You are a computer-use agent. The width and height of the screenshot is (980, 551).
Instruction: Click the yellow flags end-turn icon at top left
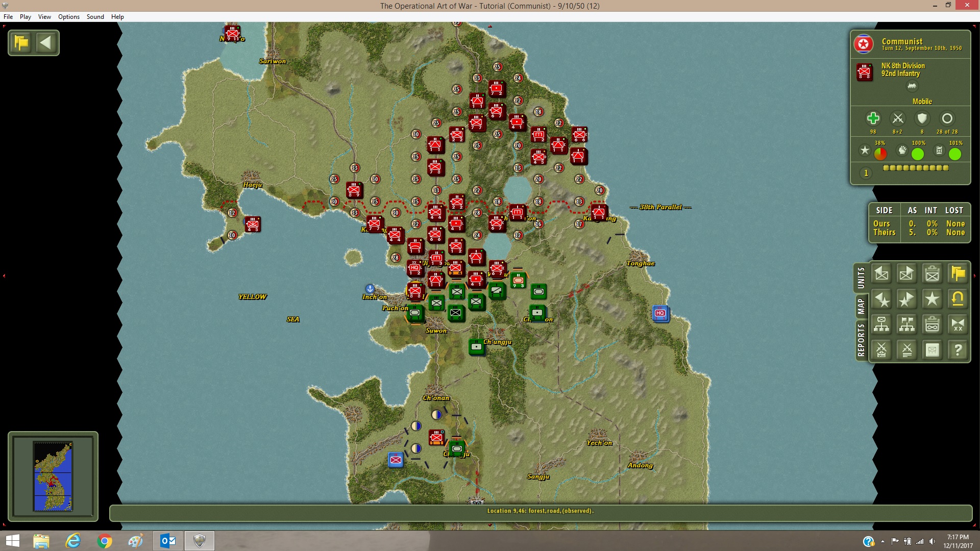[21, 43]
